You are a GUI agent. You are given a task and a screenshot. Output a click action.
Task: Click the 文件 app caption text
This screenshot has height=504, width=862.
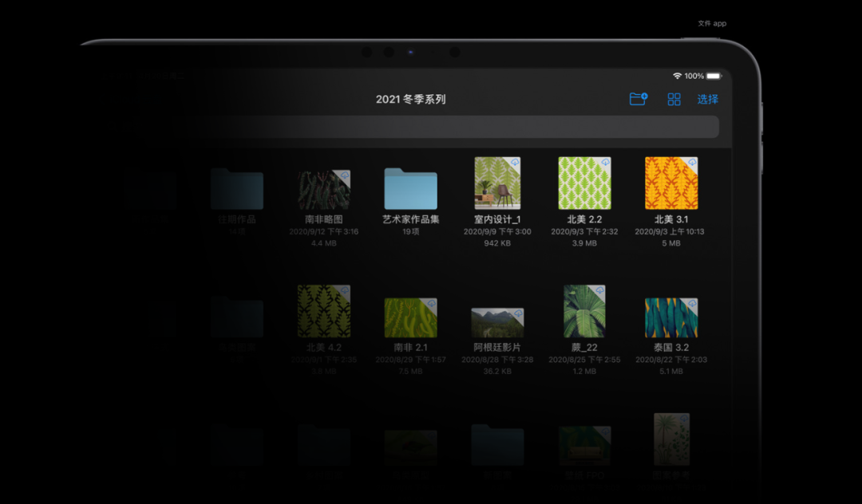coord(712,24)
